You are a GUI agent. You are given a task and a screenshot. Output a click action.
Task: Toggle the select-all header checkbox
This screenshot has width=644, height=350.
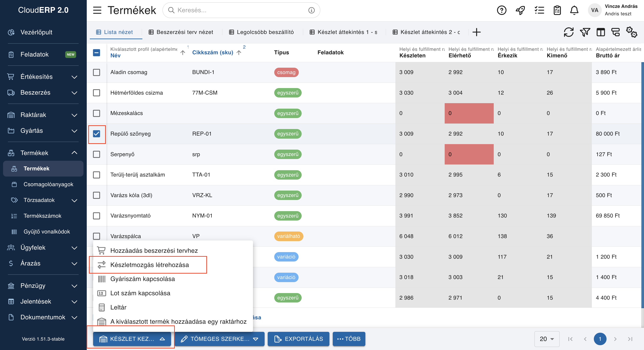click(x=97, y=53)
